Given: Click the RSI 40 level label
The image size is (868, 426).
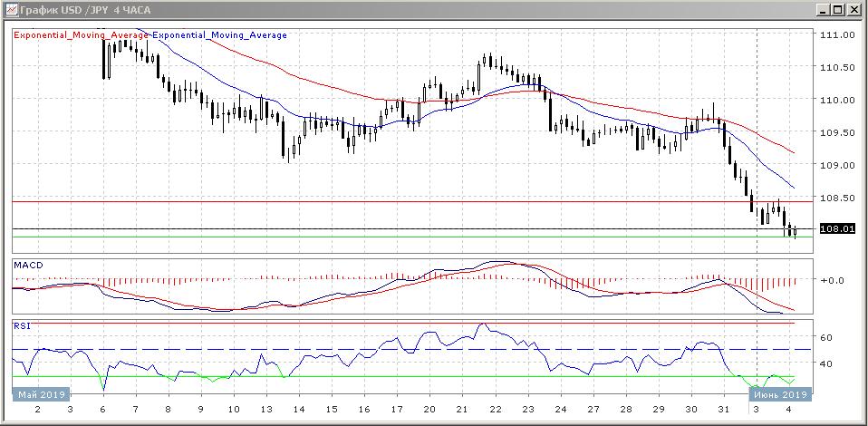Looking at the screenshot, I should [x=825, y=364].
